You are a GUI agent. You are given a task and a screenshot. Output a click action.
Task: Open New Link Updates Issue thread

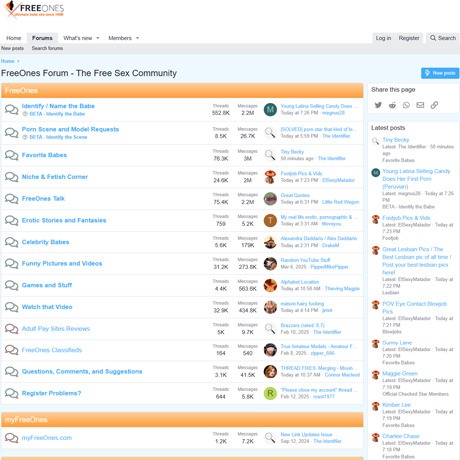pos(306,435)
